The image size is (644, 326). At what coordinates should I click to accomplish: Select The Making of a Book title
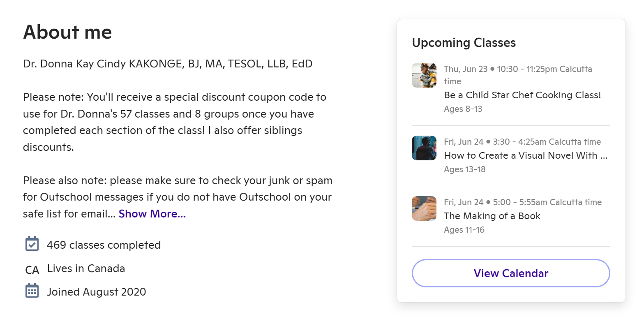(x=492, y=216)
